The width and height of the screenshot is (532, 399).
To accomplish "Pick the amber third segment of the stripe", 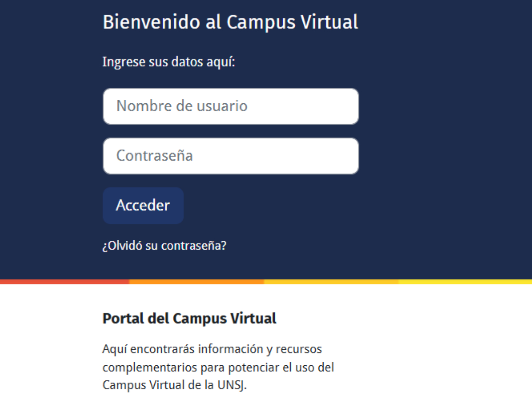I will click(331, 282).
